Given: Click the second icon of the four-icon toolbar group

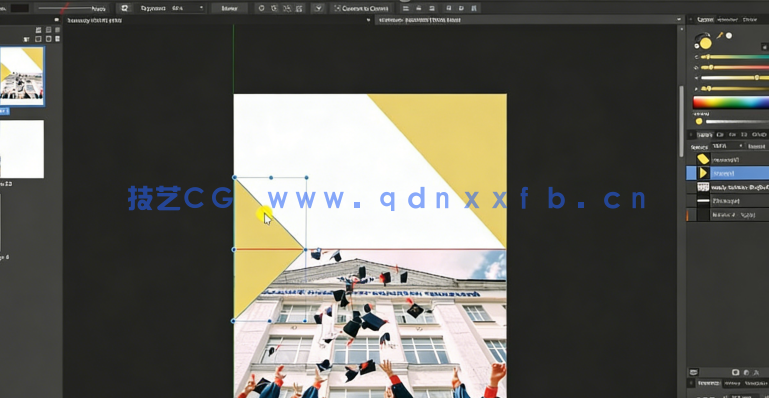Looking at the screenshot, I should [x=274, y=8].
